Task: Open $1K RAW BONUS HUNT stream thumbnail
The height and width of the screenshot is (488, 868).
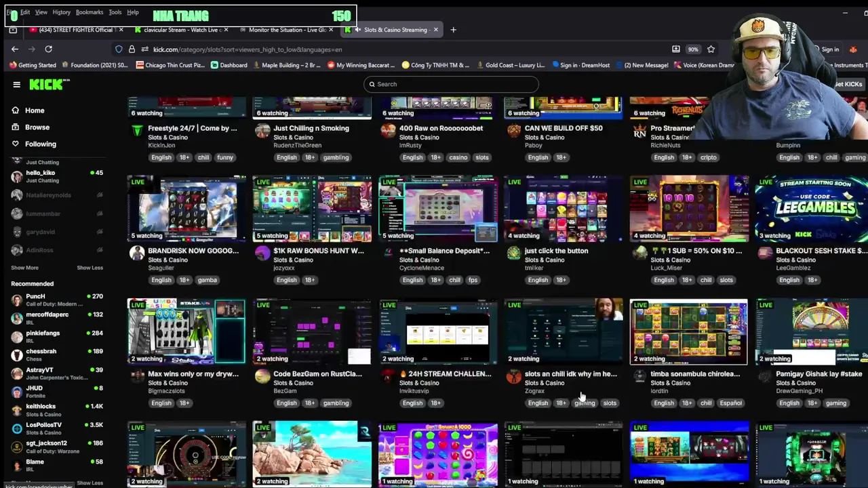Action: tap(312, 209)
